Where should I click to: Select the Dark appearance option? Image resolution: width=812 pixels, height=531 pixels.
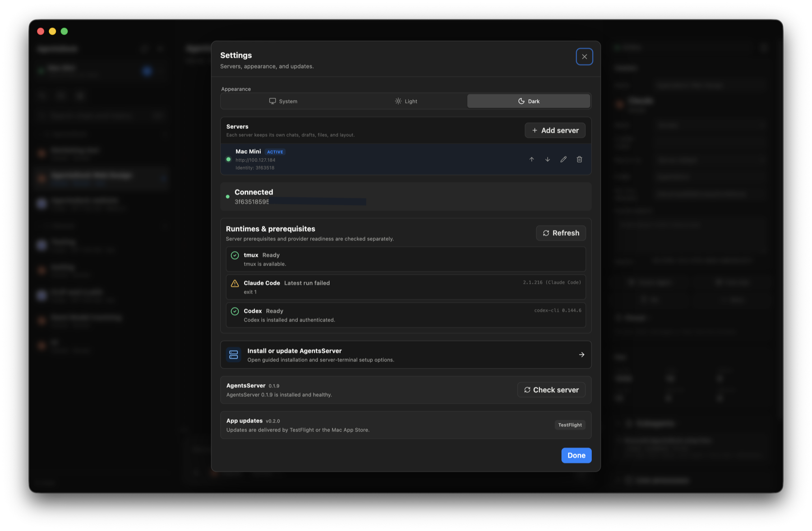point(529,101)
